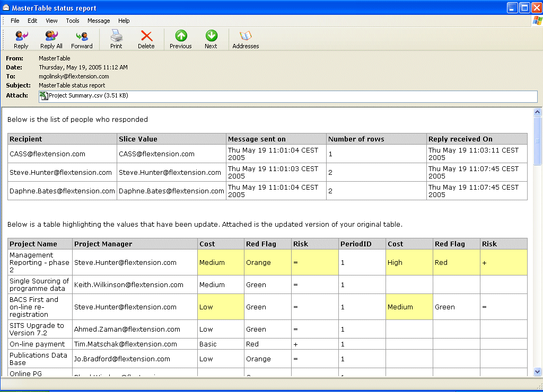
Task: Click the highlighted Low cost cell
Action: [221, 307]
